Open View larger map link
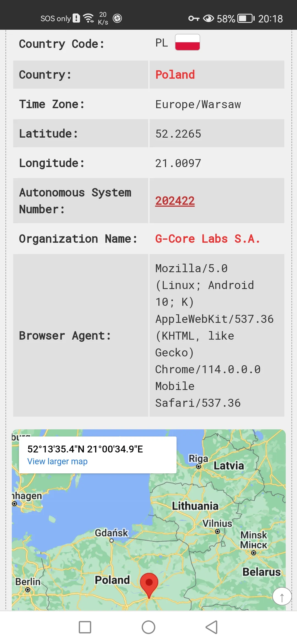 tap(57, 461)
